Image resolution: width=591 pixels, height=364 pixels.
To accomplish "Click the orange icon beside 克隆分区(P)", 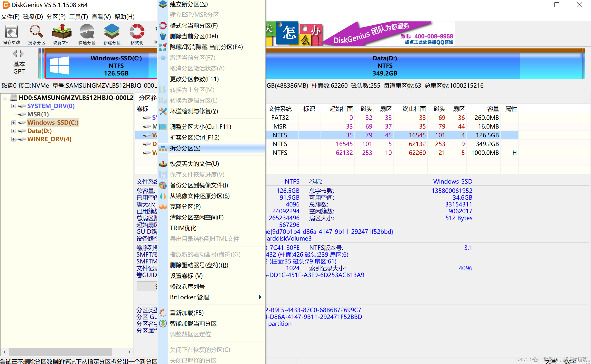I will pos(163,207).
